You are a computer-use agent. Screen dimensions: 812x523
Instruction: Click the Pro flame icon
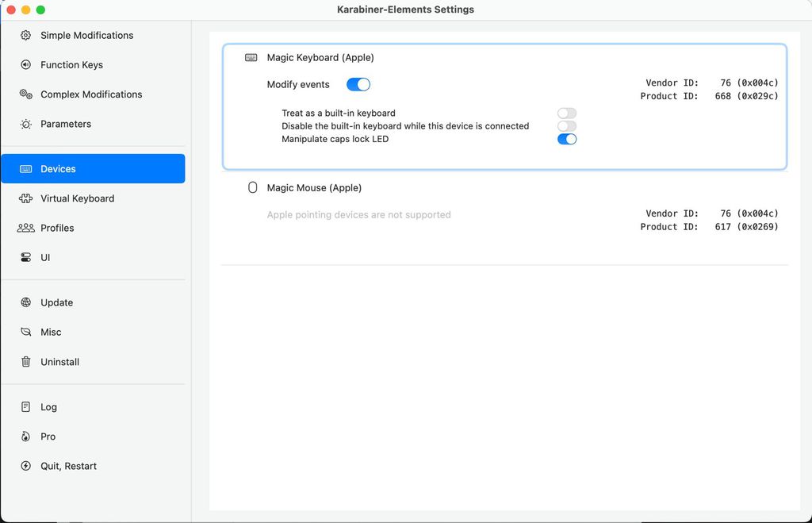(x=25, y=436)
